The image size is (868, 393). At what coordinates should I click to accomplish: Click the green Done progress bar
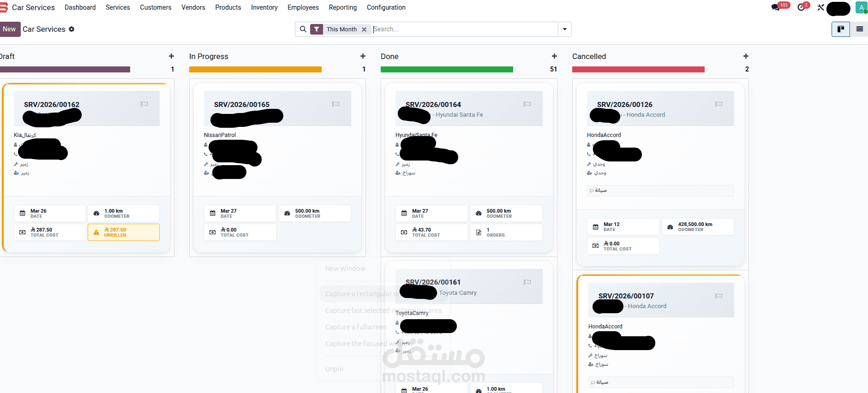(447, 70)
